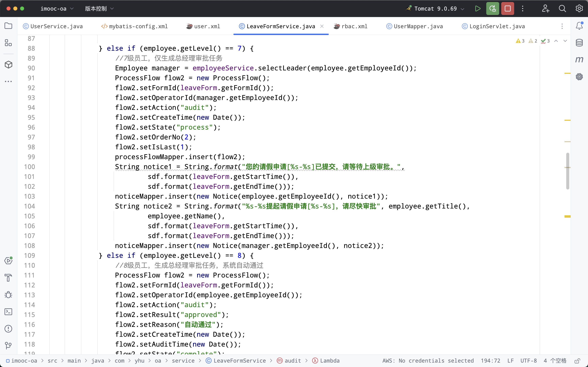Switch to the mybatis-config.xml tab
Screen dimensions: 588x367
[135, 26]
